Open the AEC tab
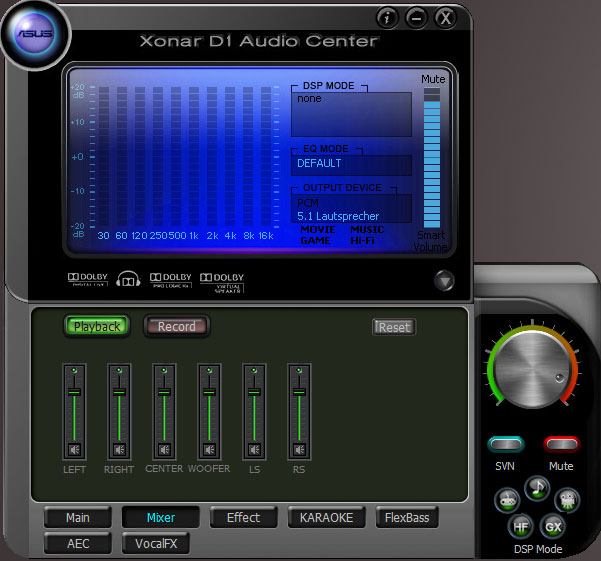The height and width of the screenshot is (561, 601). tap(78, 543)
